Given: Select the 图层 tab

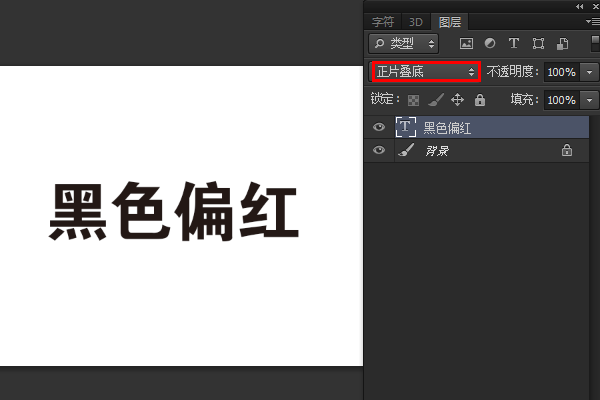Looking at the screenshot, I should pyautogui.click(x=450, y=22).
